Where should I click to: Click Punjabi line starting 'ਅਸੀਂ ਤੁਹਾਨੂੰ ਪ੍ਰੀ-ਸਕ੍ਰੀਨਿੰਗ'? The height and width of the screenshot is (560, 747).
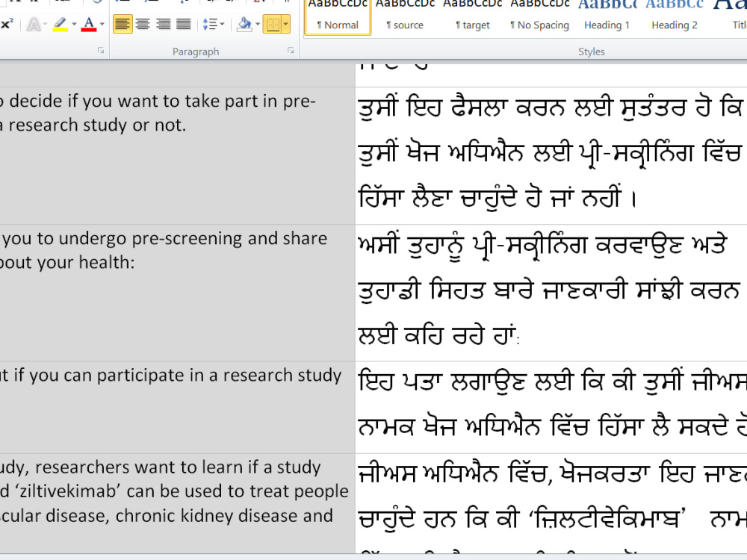point(542,245)
